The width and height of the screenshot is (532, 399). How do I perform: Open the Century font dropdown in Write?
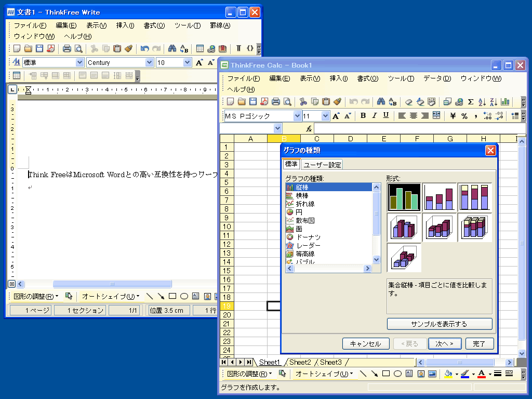[x=149, y=62]
